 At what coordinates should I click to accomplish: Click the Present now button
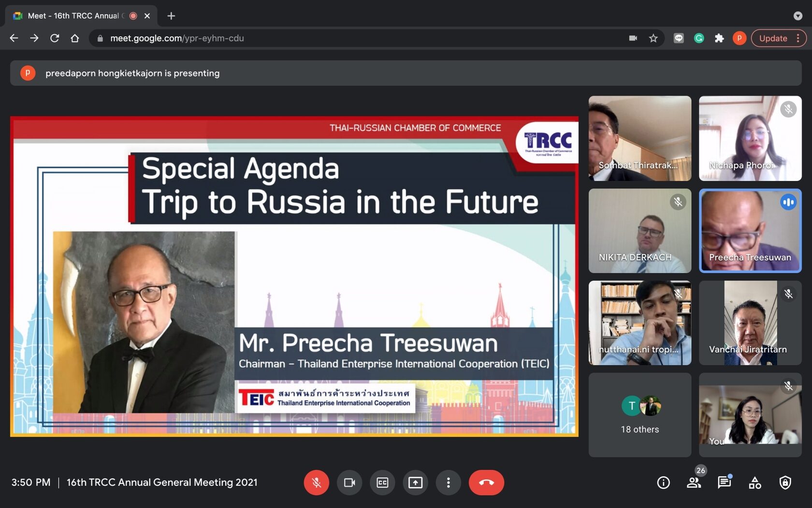(x=415, y=482)
